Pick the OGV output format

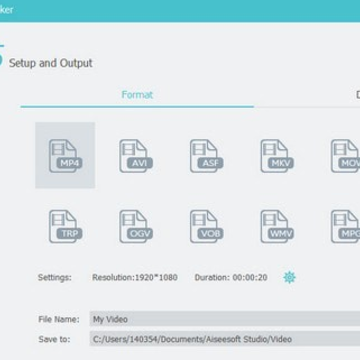pos(136,226)
